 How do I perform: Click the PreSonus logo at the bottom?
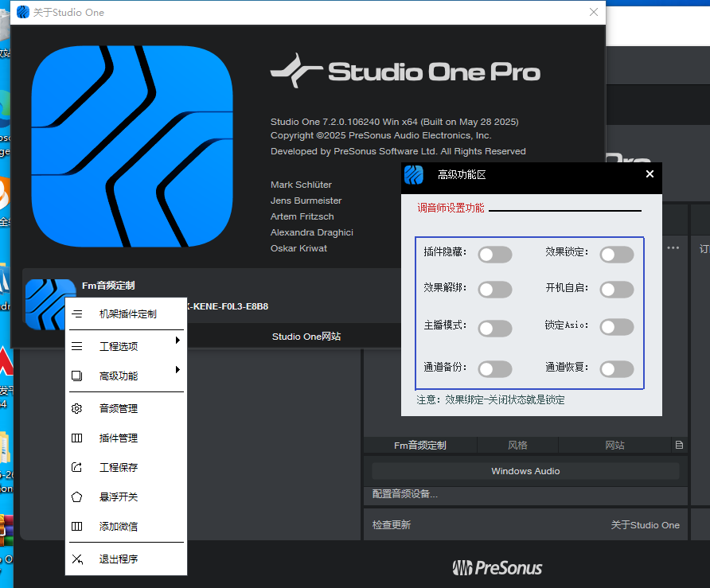tap(497, 567)
